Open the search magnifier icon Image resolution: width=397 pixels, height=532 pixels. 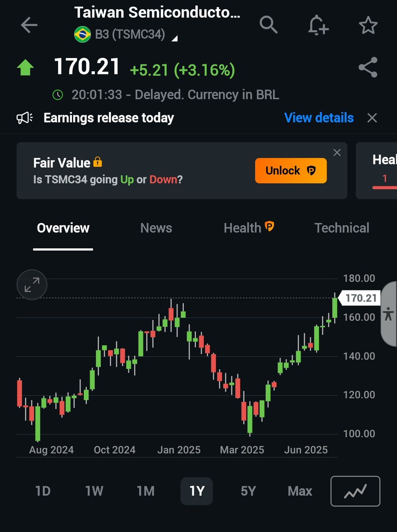coord(268,25)
